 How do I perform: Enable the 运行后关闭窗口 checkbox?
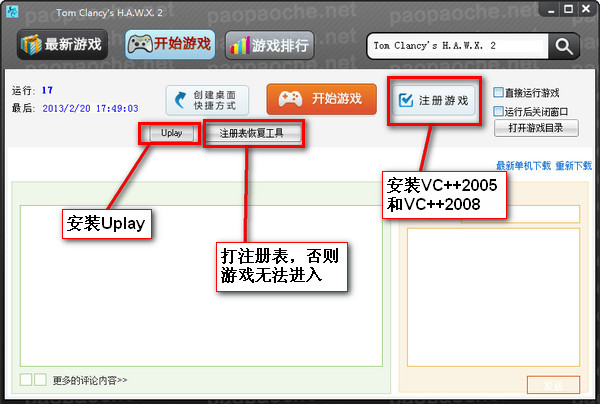[x=498, y=111]
